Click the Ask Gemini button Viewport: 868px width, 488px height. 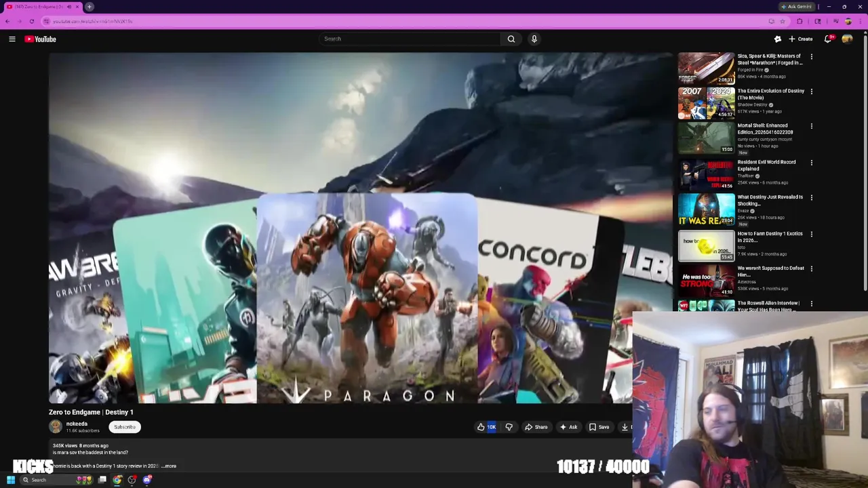(x=796, y=7)
